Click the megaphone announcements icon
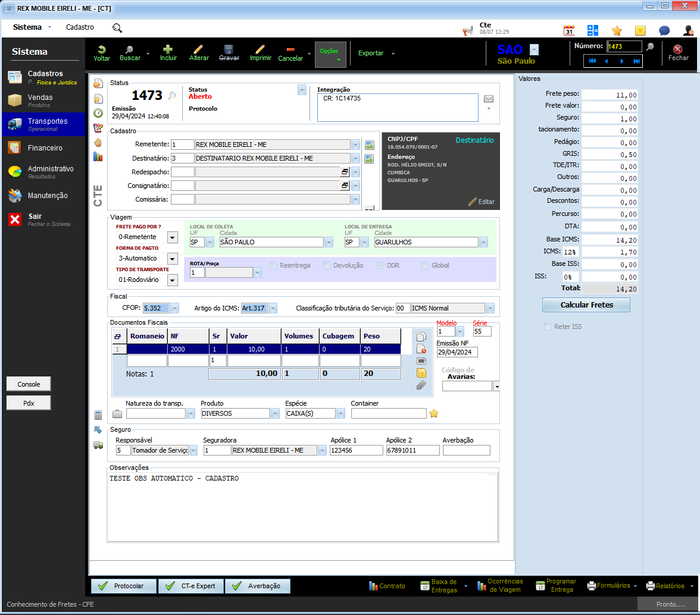The height and width of the screenshot is (615, 700). [468, 31]
